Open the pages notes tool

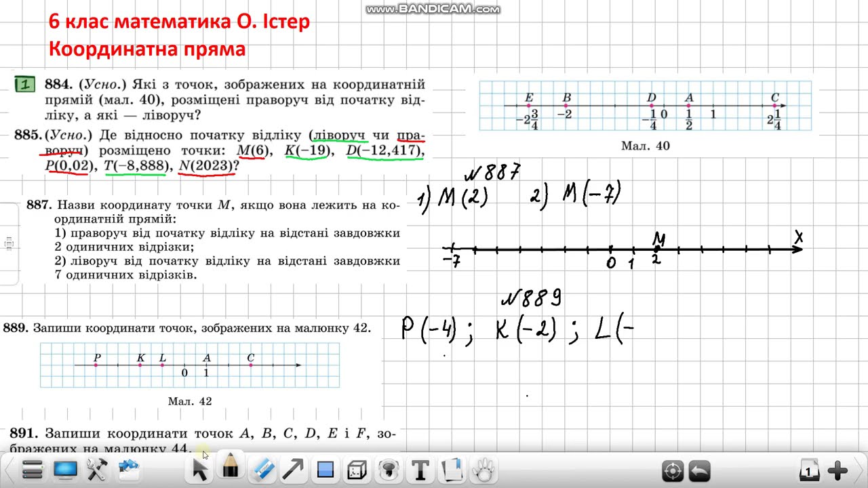[x=451, y=470]
